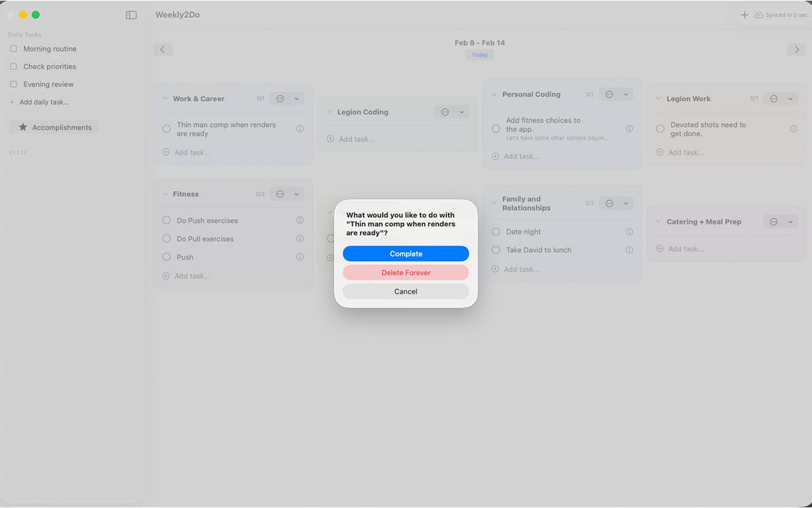
Task: Check the Check priorities box
Action: [13, 67]
